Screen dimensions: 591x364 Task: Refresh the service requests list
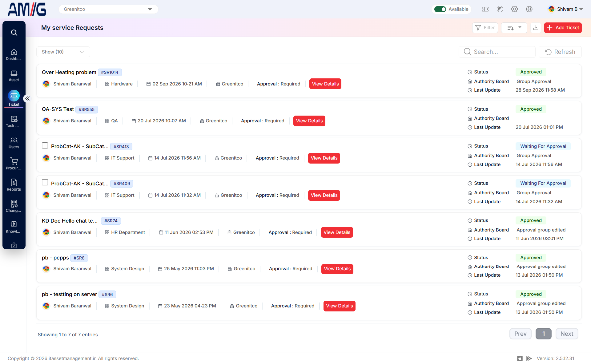pyautogui.click(x=560, y=52)
